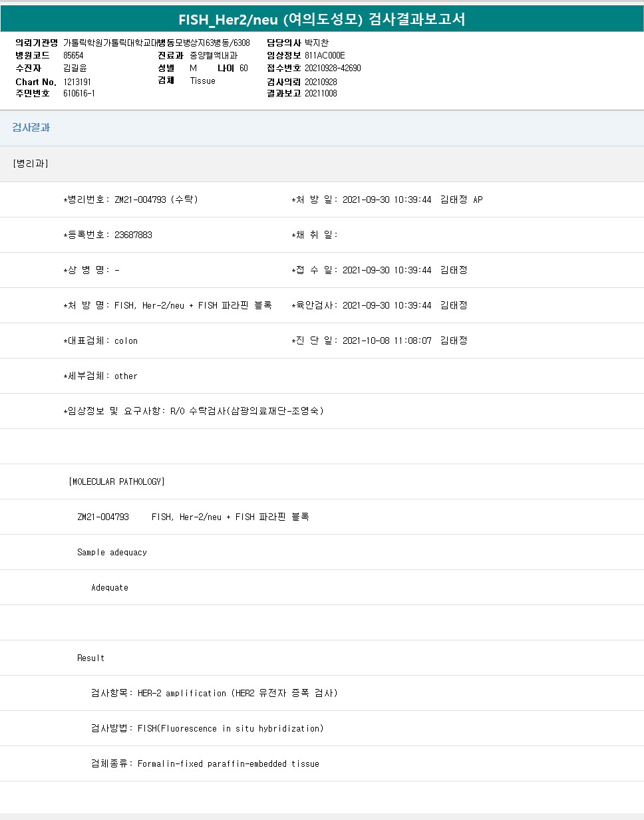Select the 검사결과 section header
644x820 pixels.
pos(31,128)
